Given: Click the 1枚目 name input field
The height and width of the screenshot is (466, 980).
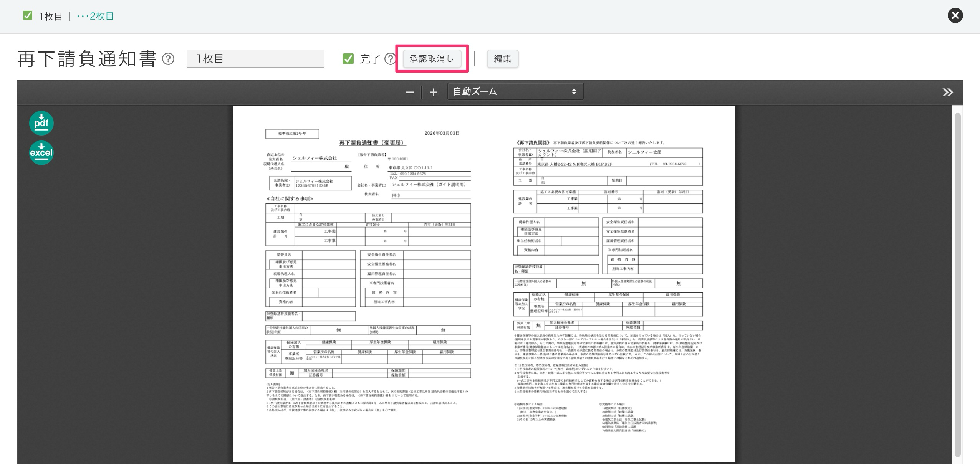Looking at the screenshot, I should (x=255, y=59).
